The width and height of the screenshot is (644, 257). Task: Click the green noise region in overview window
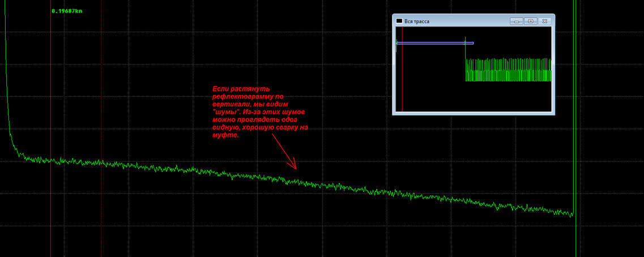[508, 70]
